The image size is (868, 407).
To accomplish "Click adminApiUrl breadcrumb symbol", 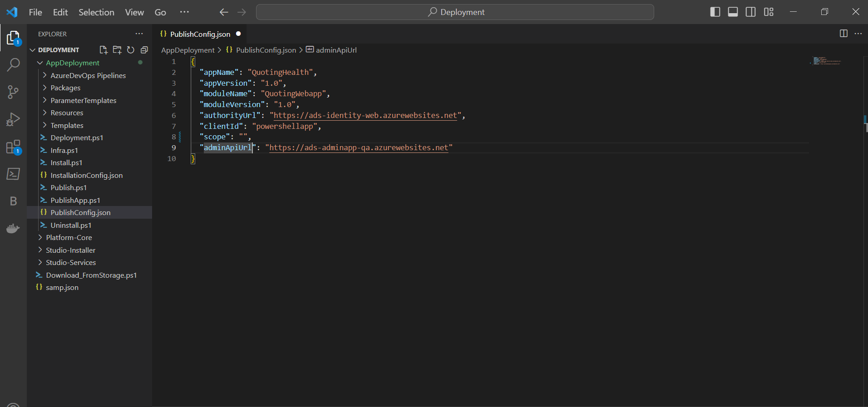I will [x=336, y=50].
